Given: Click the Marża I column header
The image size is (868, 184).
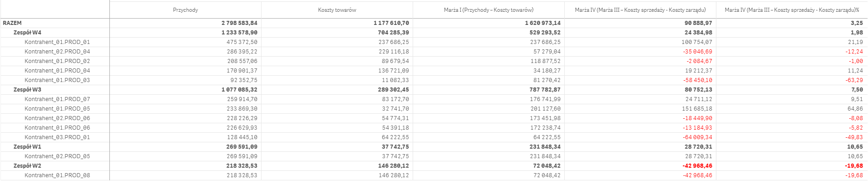Looking at the screenshot, I should [x=488, y=10].
